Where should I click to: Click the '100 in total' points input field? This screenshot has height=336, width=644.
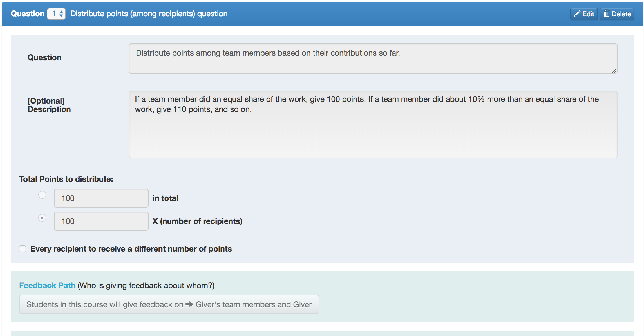pyautogui.click(x=101, y=198)
